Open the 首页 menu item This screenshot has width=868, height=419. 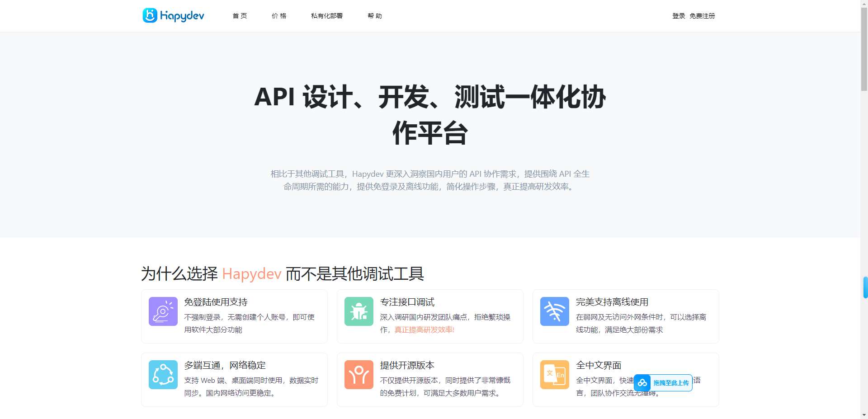pyautogui.click(x=240, y=16)
